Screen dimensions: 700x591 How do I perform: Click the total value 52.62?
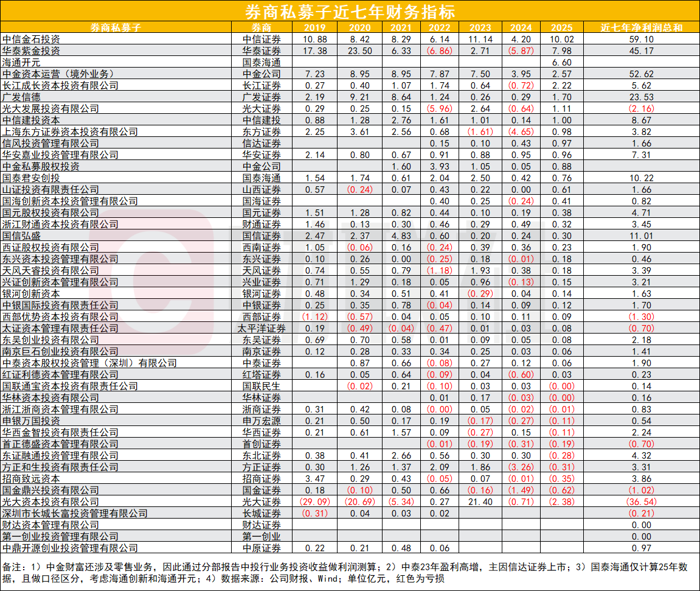click(x=642, y=74)
